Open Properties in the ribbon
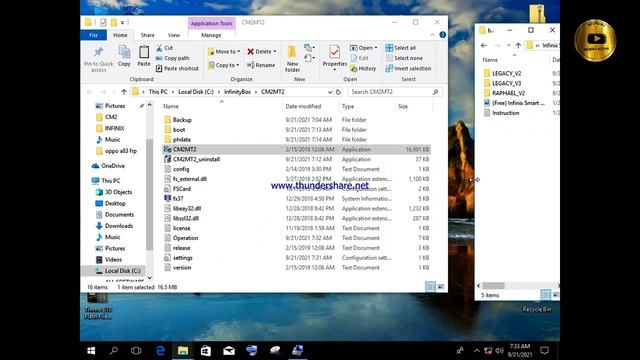The image size is (640, 360). tap(334, 58)
